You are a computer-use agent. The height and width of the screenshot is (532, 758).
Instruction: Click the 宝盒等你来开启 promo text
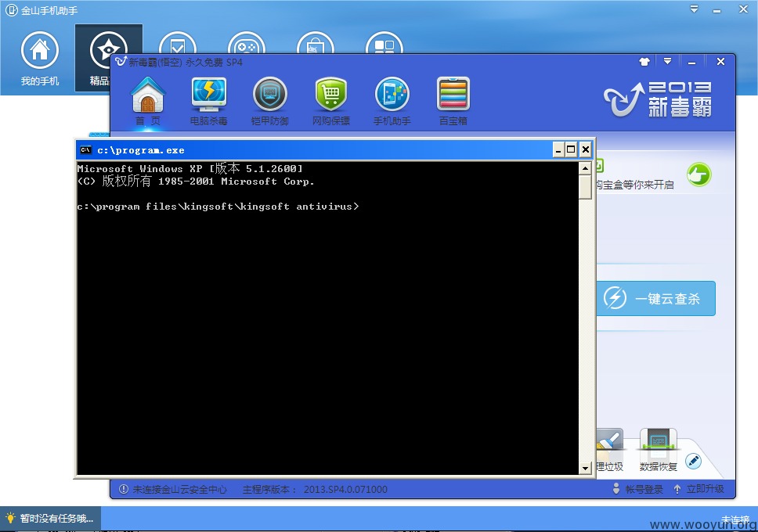point(635,185)
